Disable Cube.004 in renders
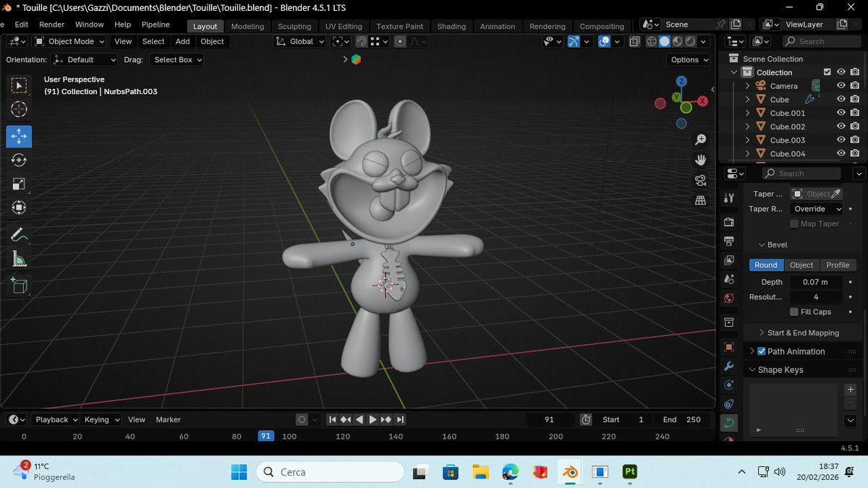 [x=855, y=153]
